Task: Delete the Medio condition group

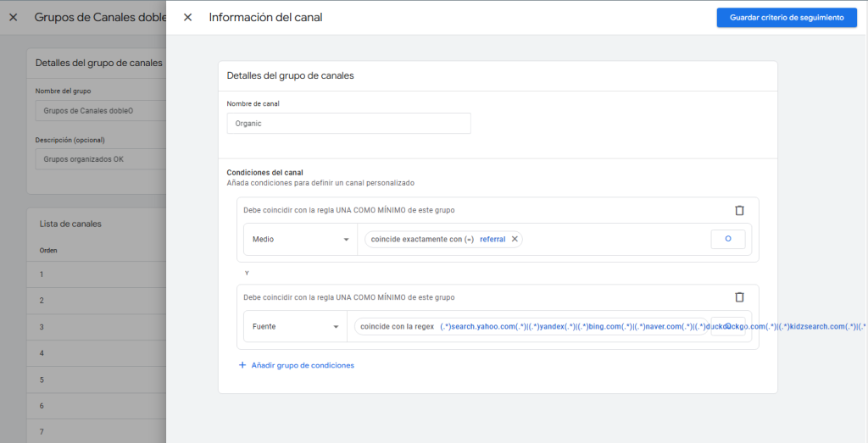Action: pos(739,211)
